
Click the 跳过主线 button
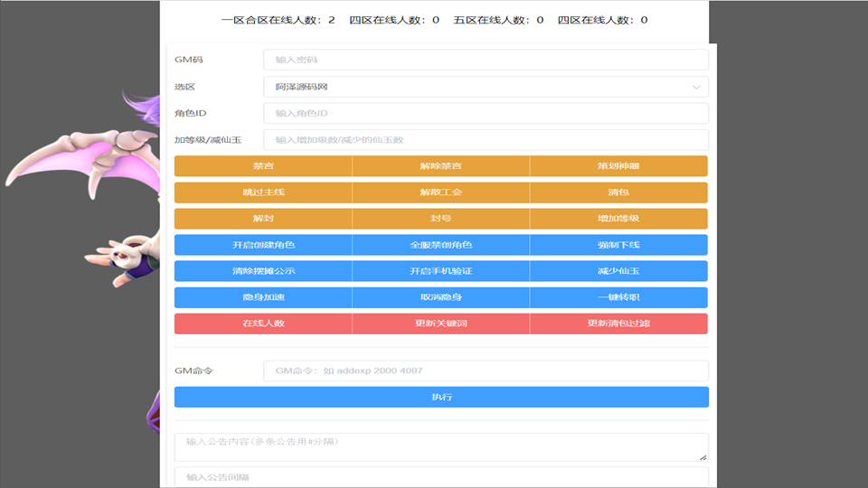[x=263, y=192]
